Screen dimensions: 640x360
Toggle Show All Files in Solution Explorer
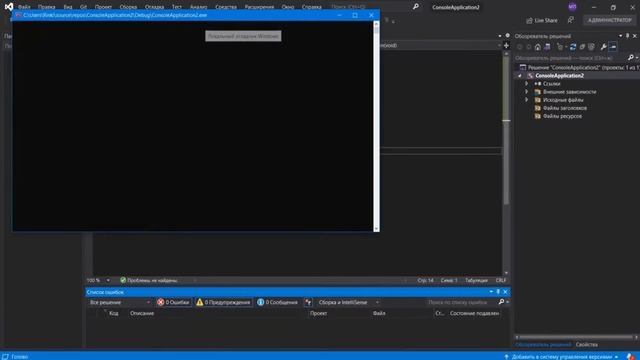tap(591, 47)
